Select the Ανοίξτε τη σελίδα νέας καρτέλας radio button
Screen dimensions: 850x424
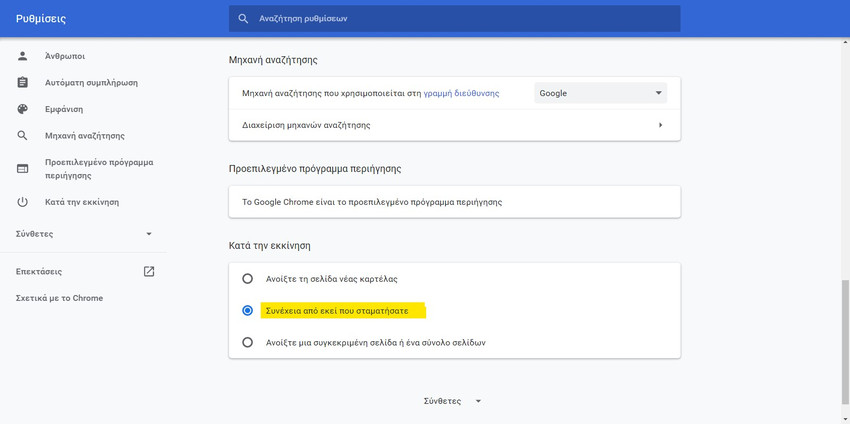pos(247,279)
